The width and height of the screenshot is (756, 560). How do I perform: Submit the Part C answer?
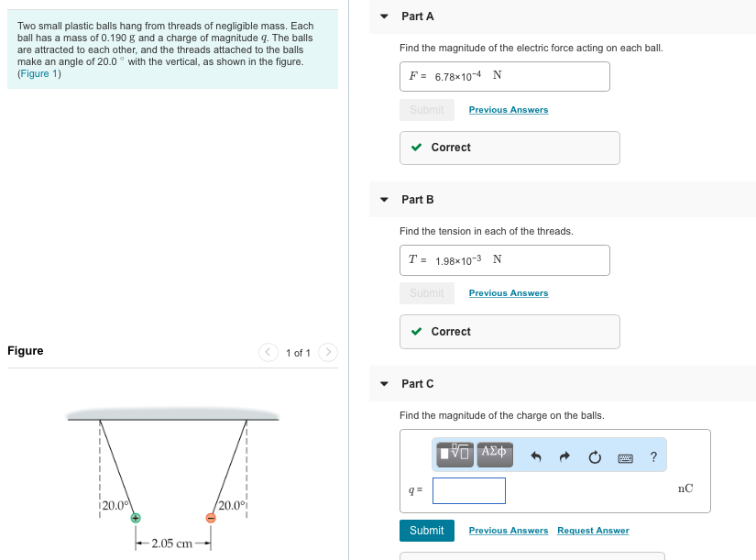(426, 531)
